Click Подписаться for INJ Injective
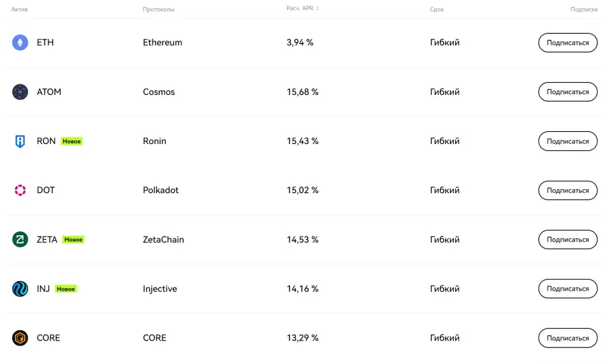This screenshot has width=612, height=364. point(567,289)
